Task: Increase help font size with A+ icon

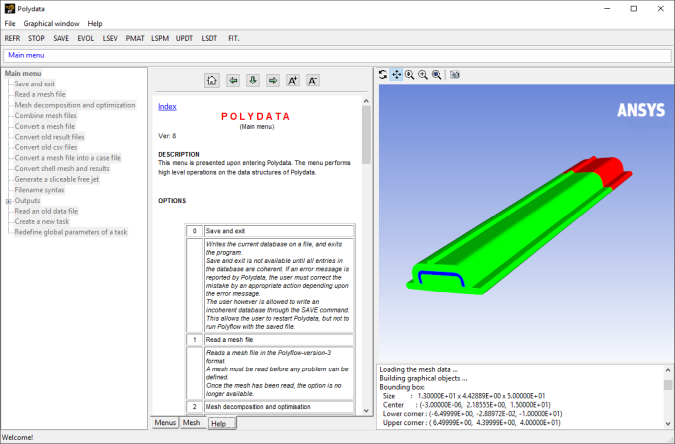Action: [293, 80]
